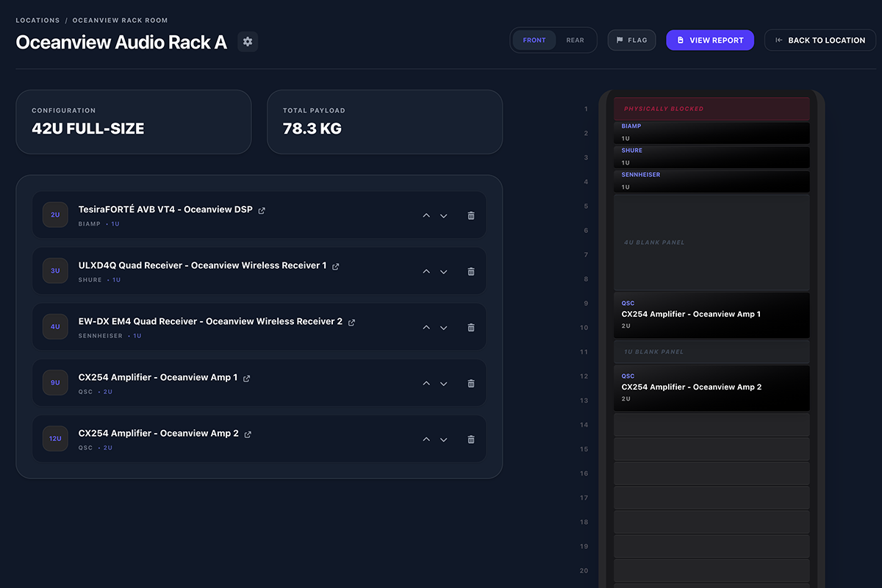Open external link for CX254 Amplifier Amp 2
This screenshot has height=588, width=882.
coord(248,434)
